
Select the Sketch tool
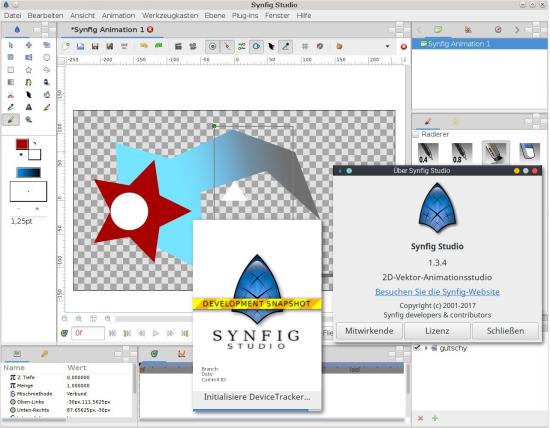[46, 107]
